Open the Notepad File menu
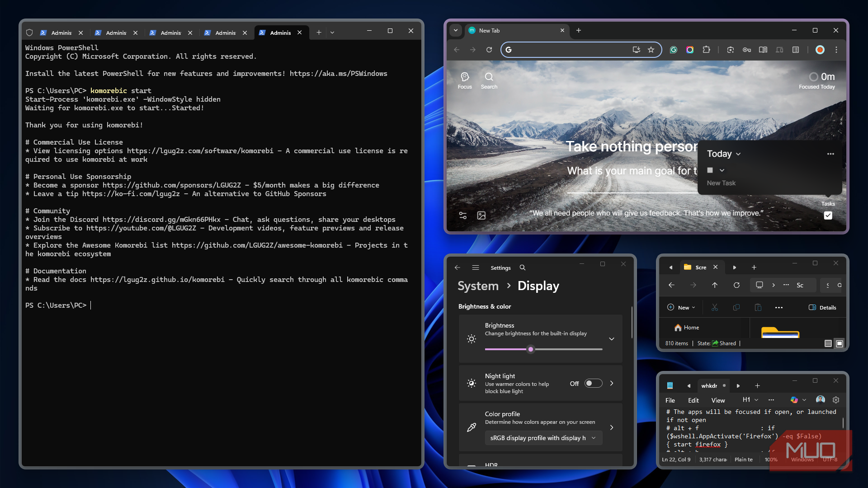The height and width of the screenshot is (488, 868). pyautogui.click(x=670, y=400)
